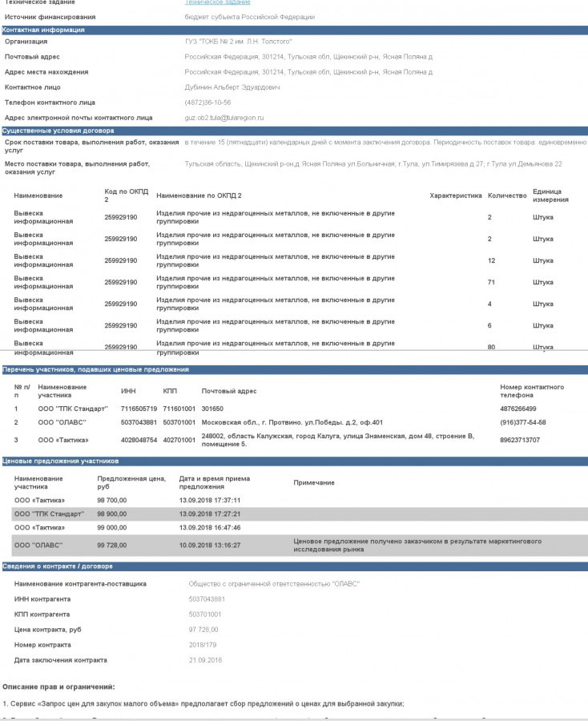Click ООО "ОЛАВС" phone number (916)377-54-58
588x721 pixels.
(522, 422)
